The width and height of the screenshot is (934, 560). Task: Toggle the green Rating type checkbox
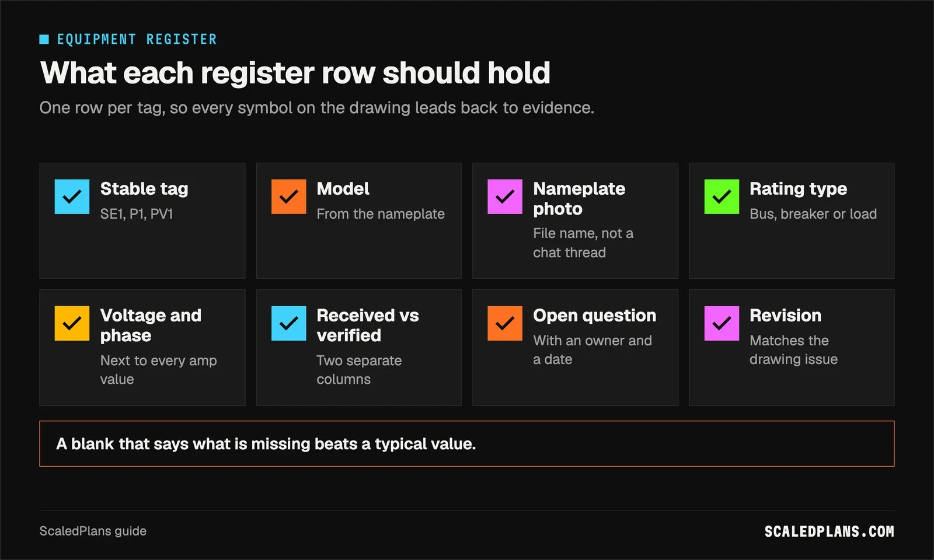[x=722, y=197]
